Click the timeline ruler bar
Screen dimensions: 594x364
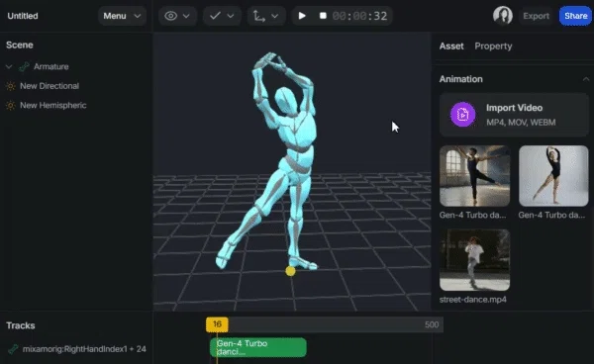325,324
